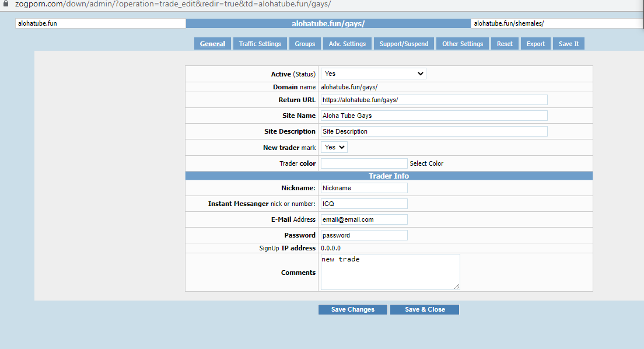Go to next trade alohatube.fun/shemales/
The height and width of the screenshot is (349, 644).
coord(557,23)
